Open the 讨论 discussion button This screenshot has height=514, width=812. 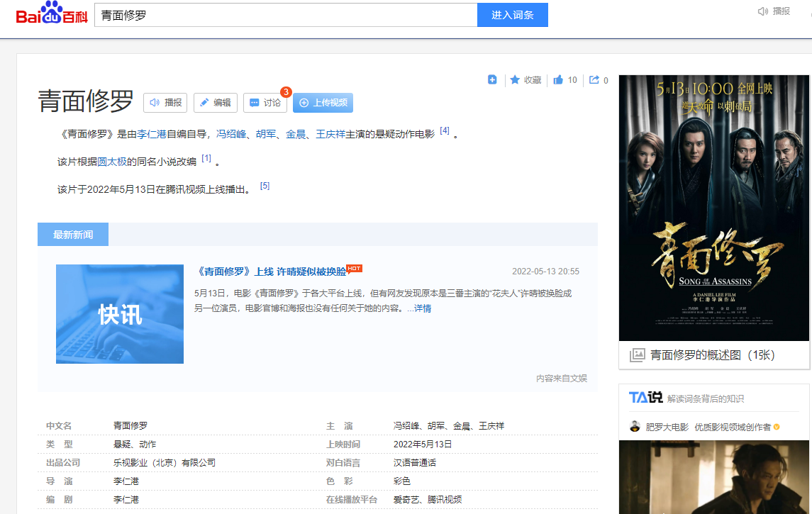click(265, 103)
